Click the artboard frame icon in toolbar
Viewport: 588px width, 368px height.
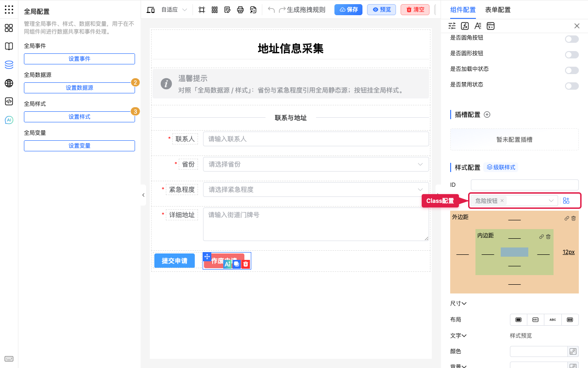pyautogui.click(x=202, y=10)
